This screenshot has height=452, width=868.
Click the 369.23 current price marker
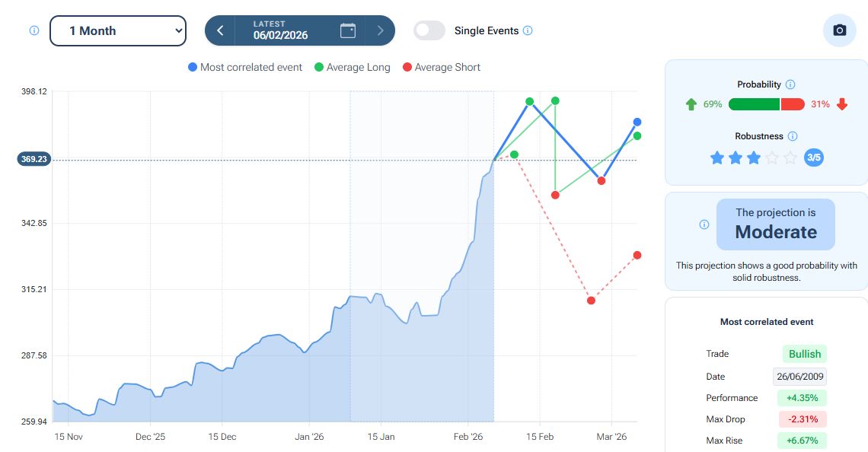click(34, 160)
